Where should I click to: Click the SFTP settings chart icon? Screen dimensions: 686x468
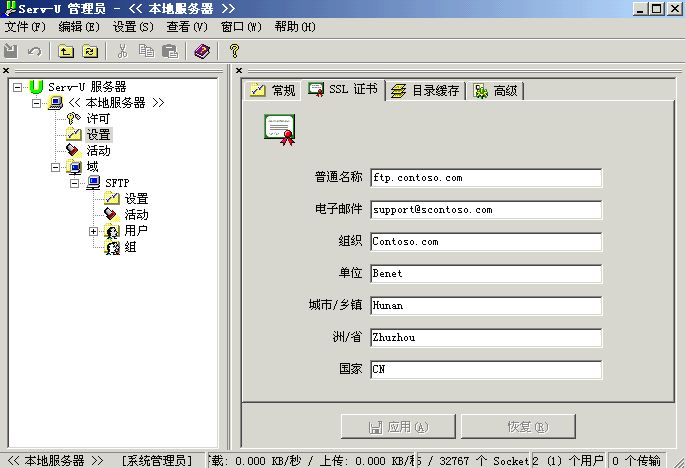click(112, 198)
